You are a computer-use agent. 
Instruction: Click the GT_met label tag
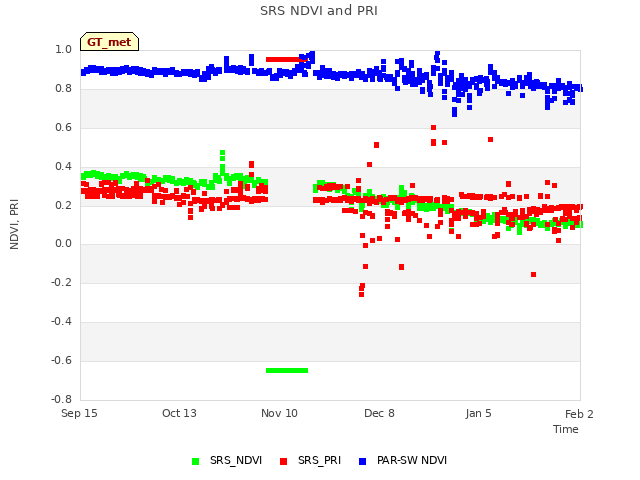(109, 42)
